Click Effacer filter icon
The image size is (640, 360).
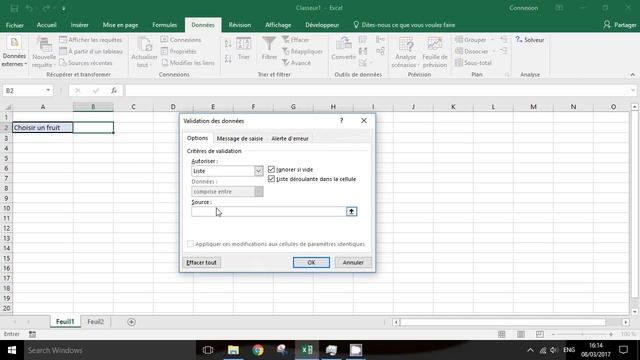click(x=296, y=40)
